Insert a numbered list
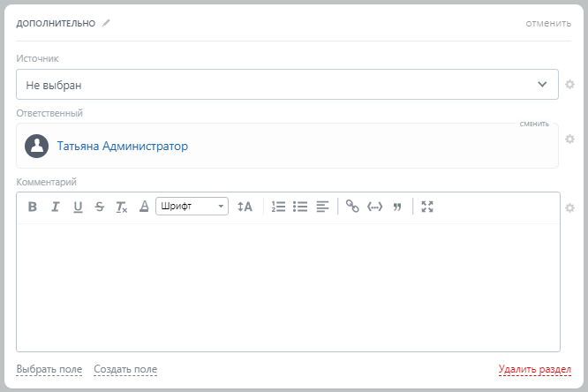 [278, 207]
